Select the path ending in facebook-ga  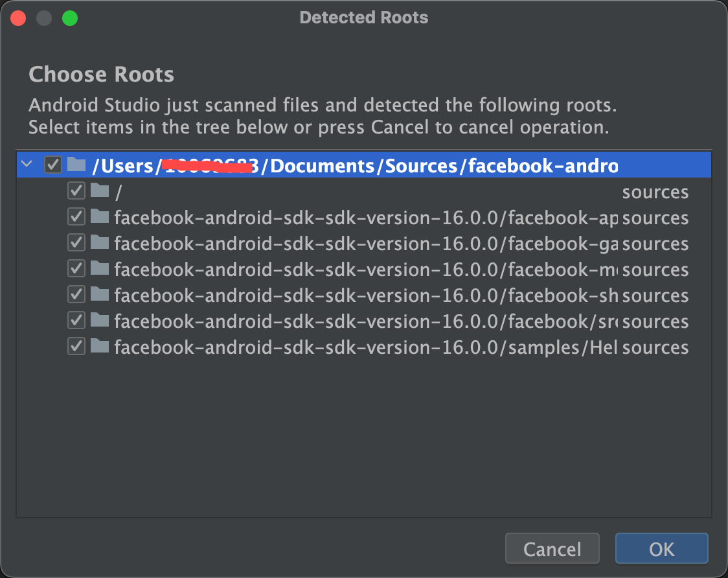[x=367, y=244]
